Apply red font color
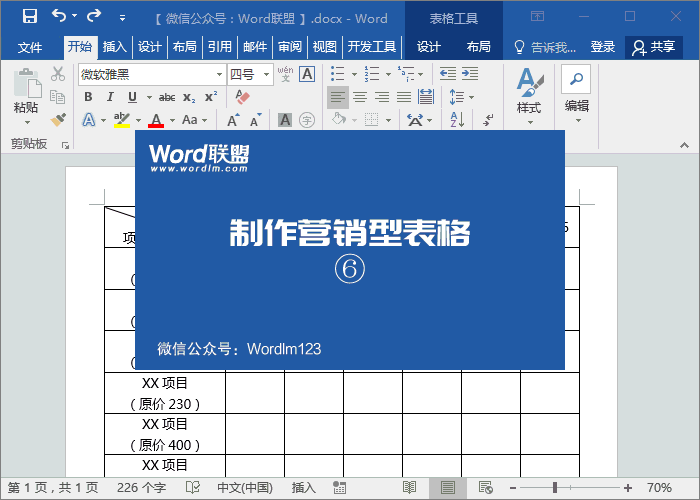The width and height of the screenshot is (700, 500). tap(156, 120)
